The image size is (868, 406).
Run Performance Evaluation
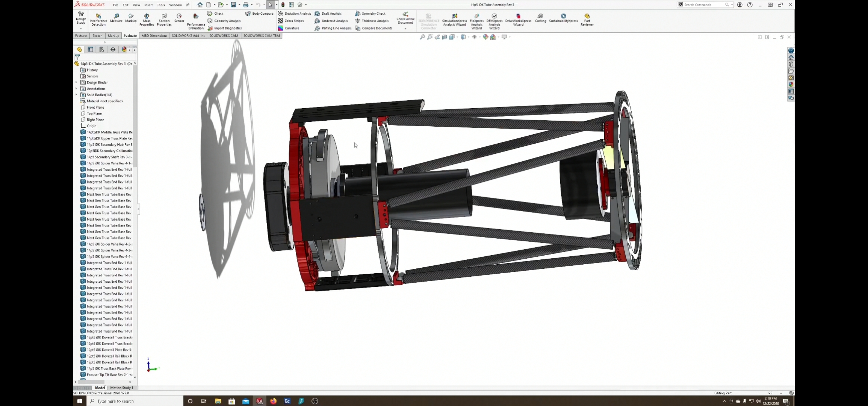point(196,22)
